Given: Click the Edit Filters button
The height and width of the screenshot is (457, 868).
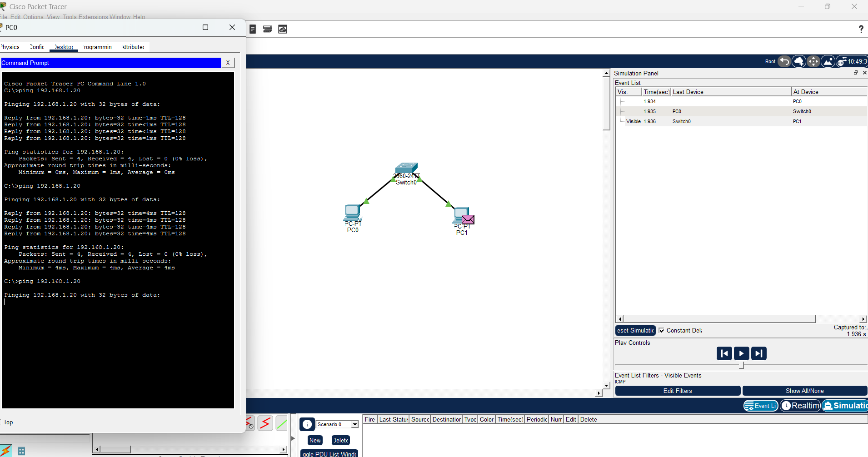Looking at the screenshot, I should coord(678,391).
